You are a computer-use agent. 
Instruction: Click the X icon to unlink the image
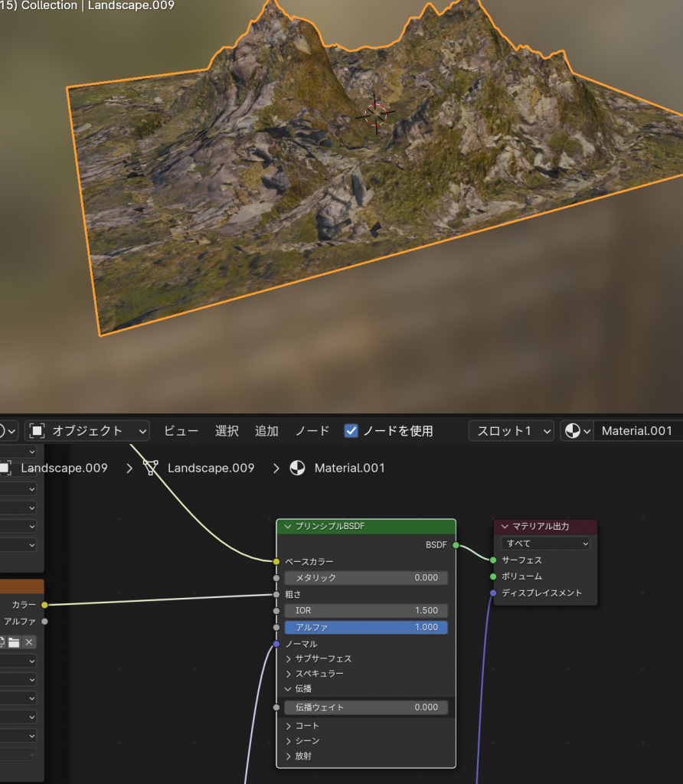point(29,642)
